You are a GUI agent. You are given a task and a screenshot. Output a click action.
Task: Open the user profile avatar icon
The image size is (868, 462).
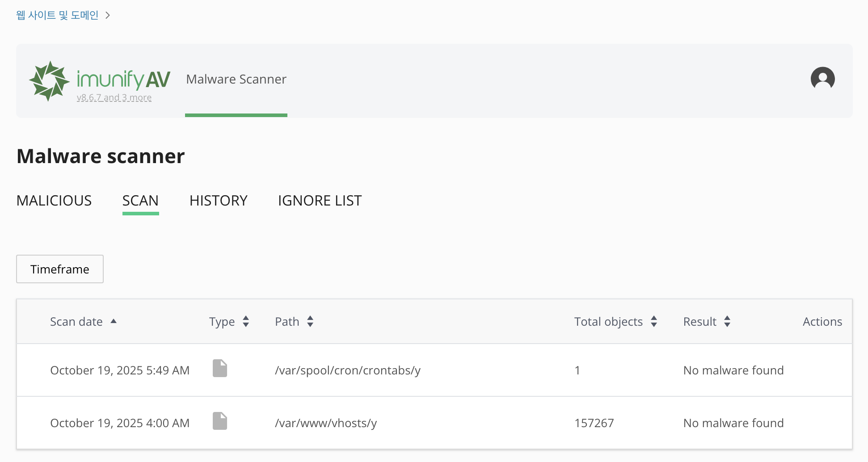pyautogui.click(x=822, y=79)
